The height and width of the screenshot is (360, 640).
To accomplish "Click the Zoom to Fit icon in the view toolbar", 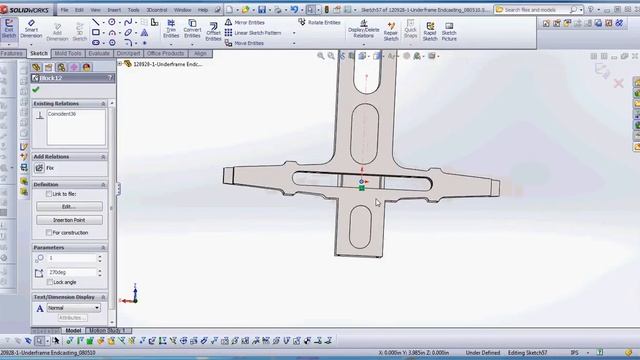I will (x=321, y=56).
